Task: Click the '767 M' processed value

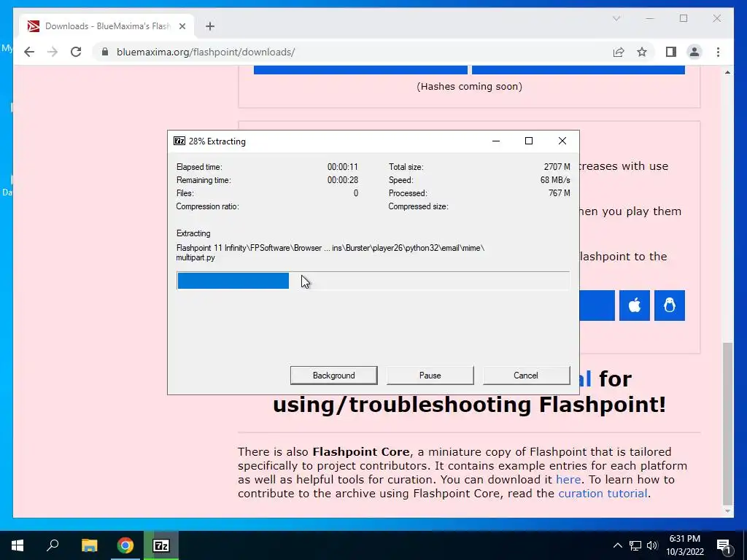Action: (560, 193)
